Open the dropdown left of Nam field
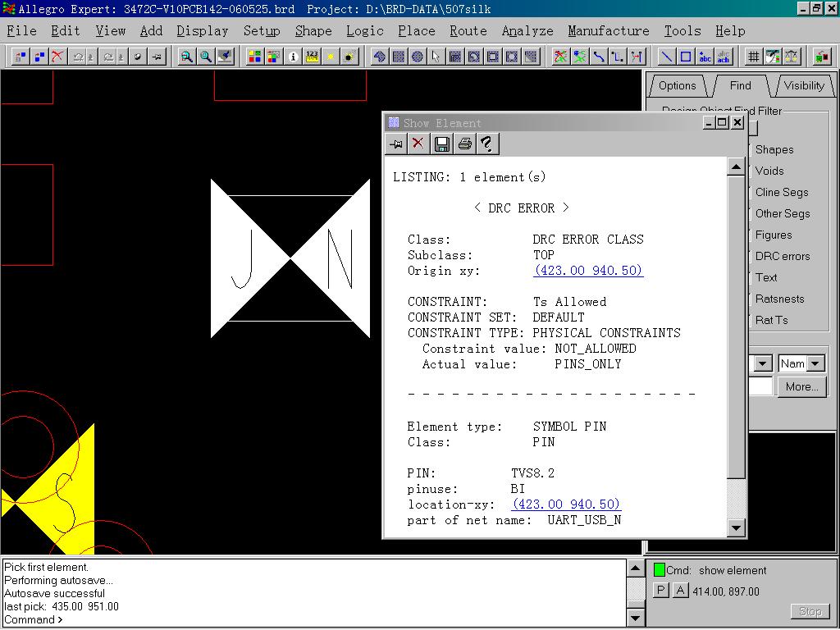Screen dimensions: 840x630 click(763, 363)
